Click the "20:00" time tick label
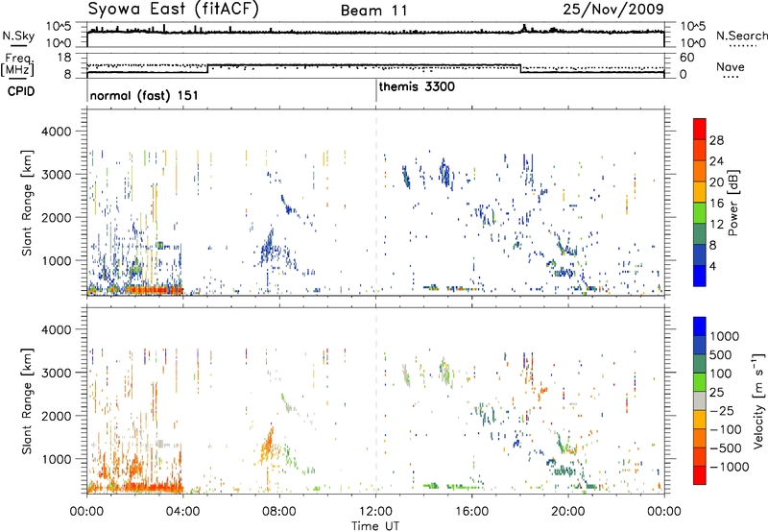This screenshot has height=532, width=768. (x=568, y=512)
